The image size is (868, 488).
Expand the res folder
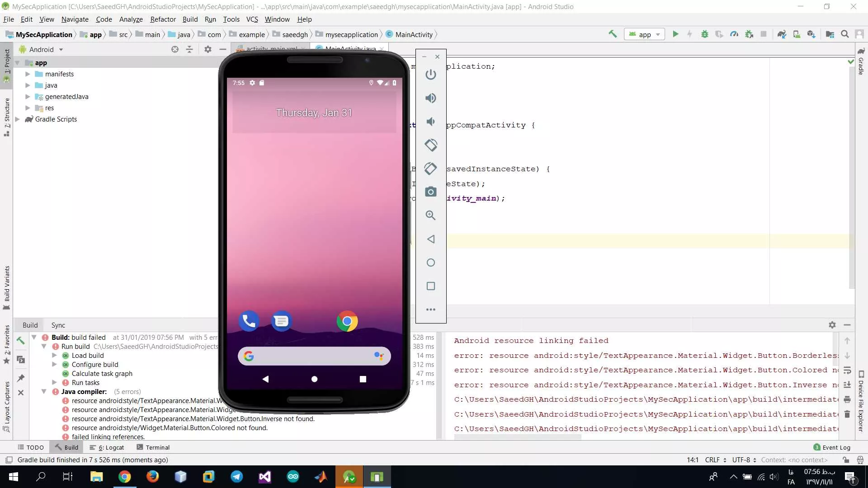tap(28, 108)
